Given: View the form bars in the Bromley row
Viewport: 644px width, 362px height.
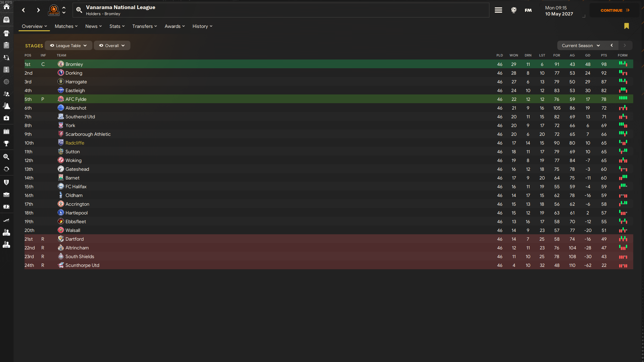Looking at the screenshot, I should 623,64.
